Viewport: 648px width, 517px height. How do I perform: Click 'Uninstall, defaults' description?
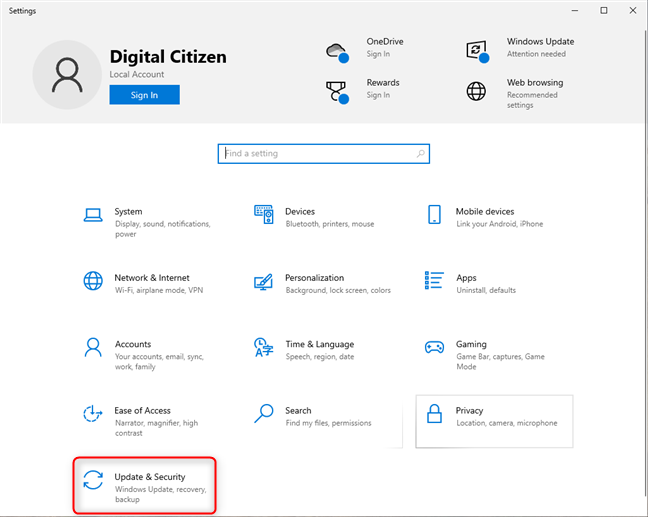pyautogui.click(x=486, y=291)
